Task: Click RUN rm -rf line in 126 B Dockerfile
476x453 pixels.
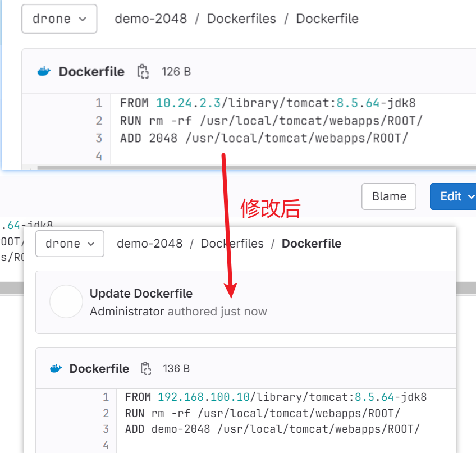Action: tap(271, 121)
